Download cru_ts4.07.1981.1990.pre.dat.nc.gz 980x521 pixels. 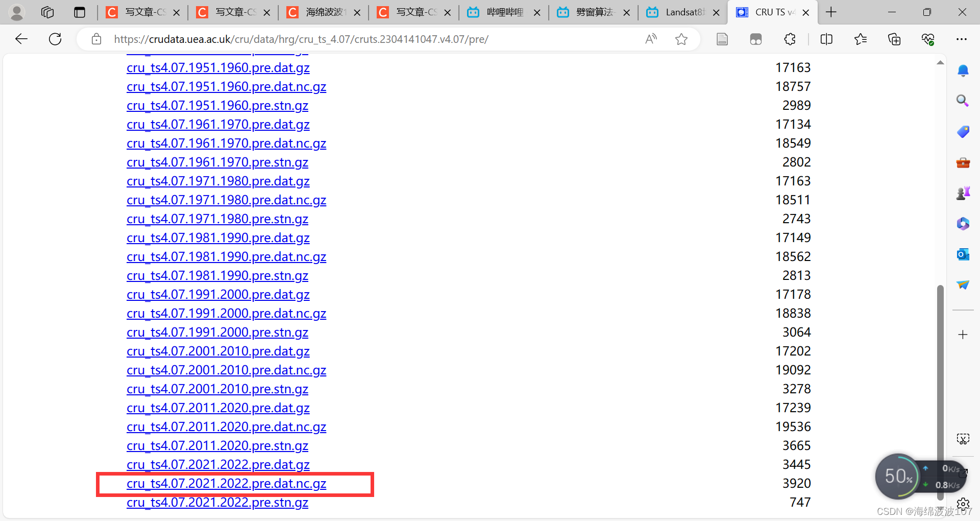[226, 257]
